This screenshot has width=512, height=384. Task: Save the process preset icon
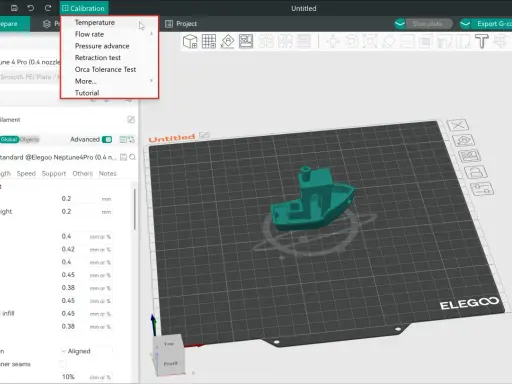click(123, 157)
